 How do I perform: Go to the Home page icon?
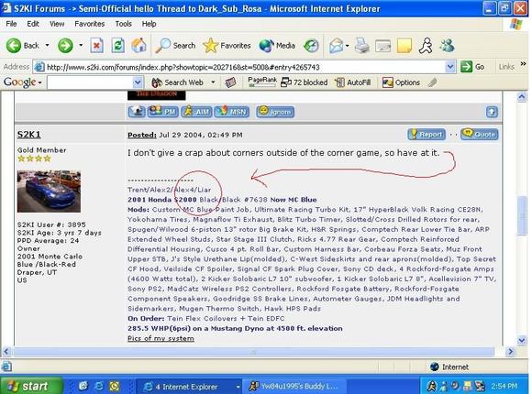139,46
